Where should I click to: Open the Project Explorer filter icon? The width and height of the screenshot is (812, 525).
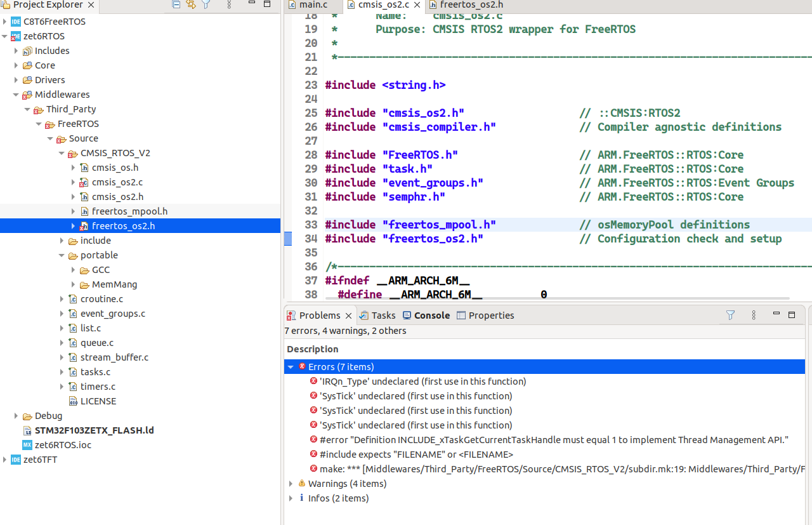click(206, 4)
